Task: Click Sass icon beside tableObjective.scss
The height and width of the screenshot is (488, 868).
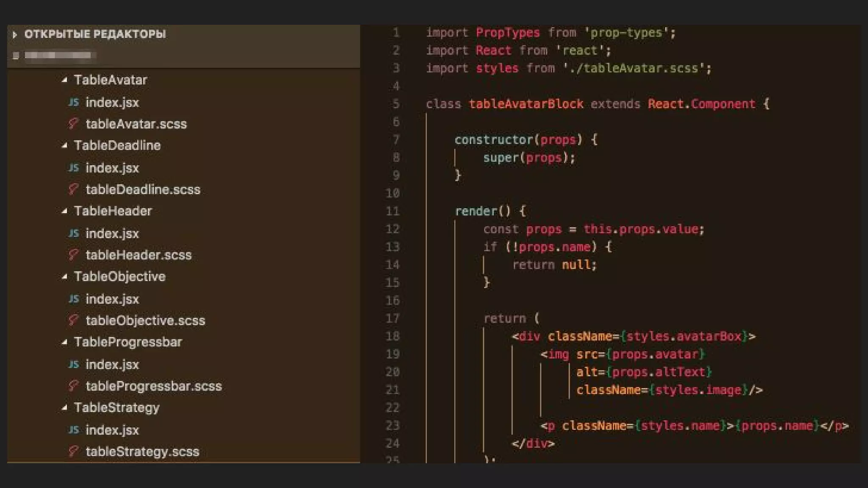Action: click(x=73, y=320)
